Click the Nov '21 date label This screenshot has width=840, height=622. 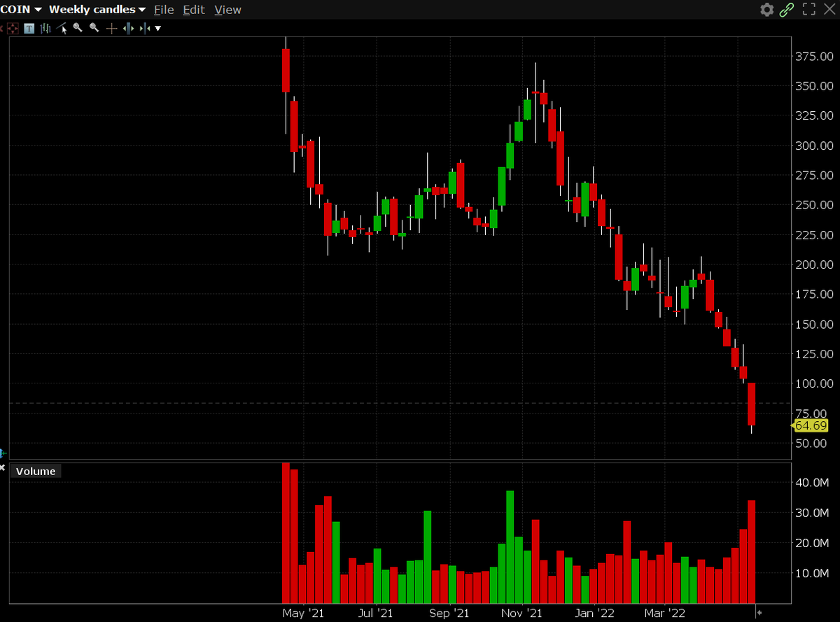coord(522,614)
